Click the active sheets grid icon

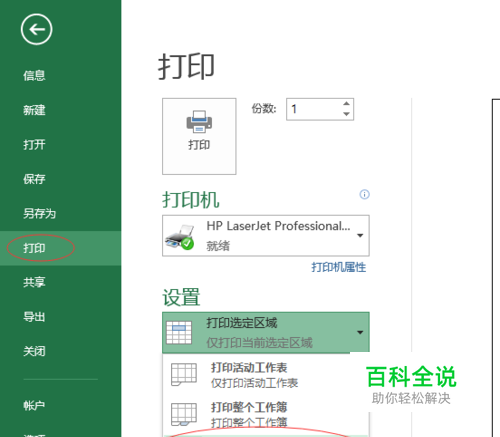[184, 374]
